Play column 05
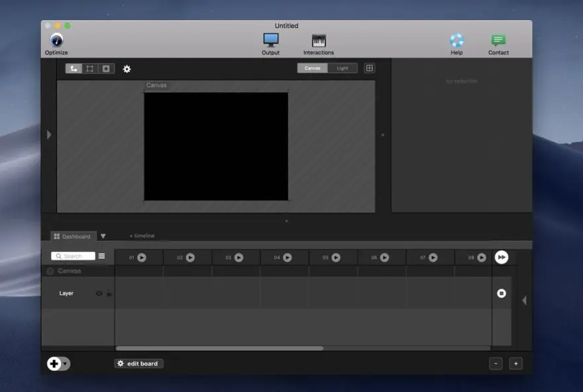Viewport: 583px width, 392px height. tap(336, 258)
